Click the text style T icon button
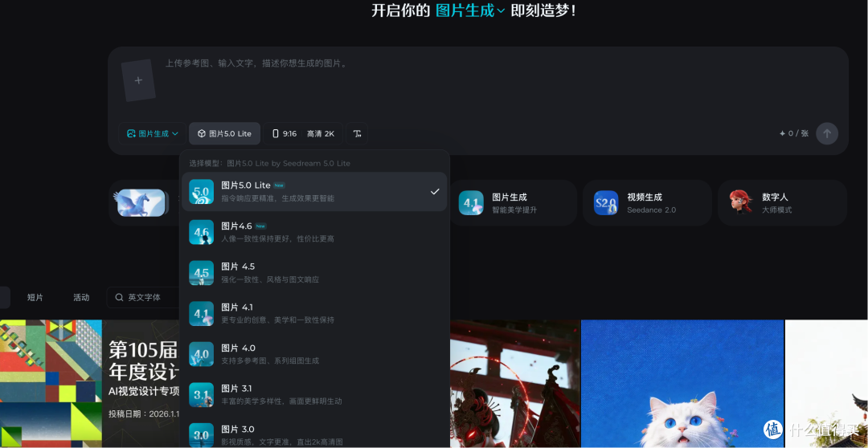This screenshot has height=448, width=868. click(x=357, y=134)
